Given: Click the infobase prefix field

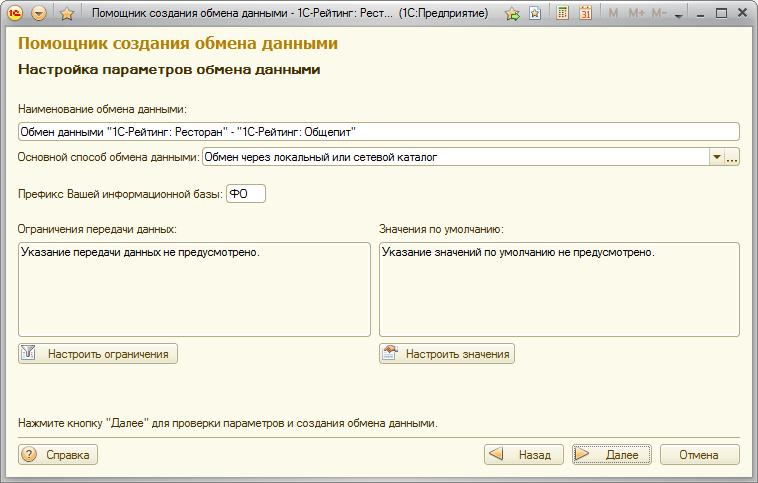Looking at the screenshot, I should 246,194.
